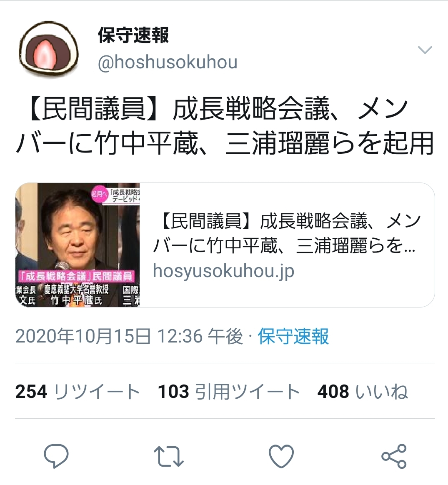Tap the 成長戦略会議 民間議員 caption in thumbnail
Image resolution: width=448 pixels, height=485 pixels.
pos(76,276)
